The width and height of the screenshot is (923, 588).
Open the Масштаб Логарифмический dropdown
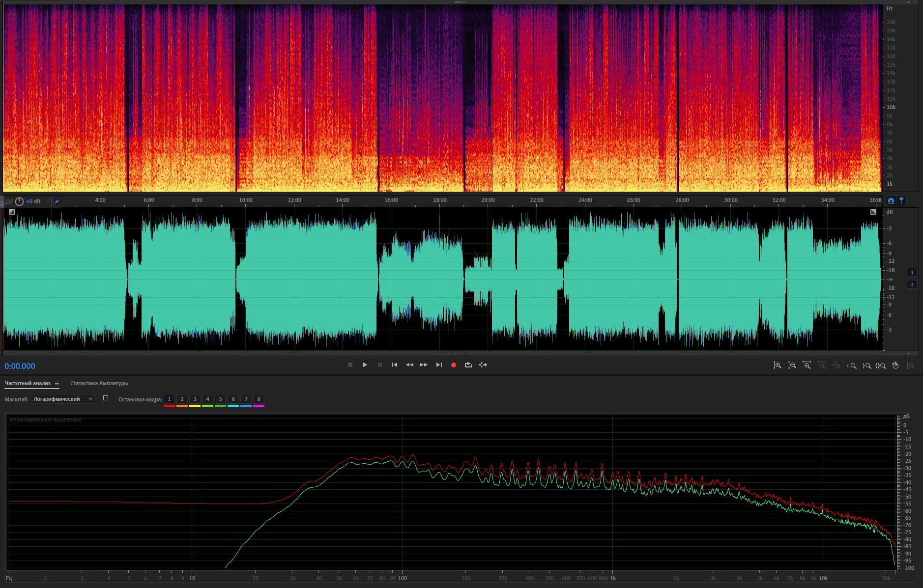(x=62, y=399)
